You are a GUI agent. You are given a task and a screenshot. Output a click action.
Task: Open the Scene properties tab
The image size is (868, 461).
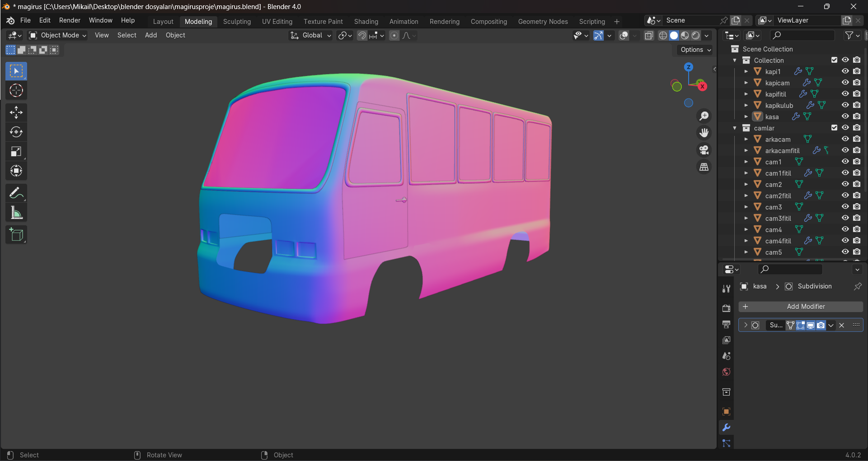coord(726,356)
